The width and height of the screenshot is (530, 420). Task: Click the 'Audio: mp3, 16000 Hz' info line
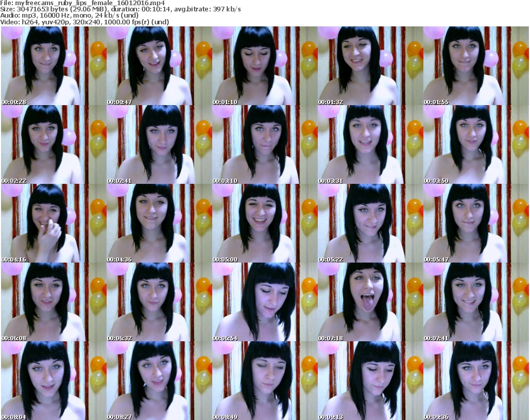[x=69, y=16]
